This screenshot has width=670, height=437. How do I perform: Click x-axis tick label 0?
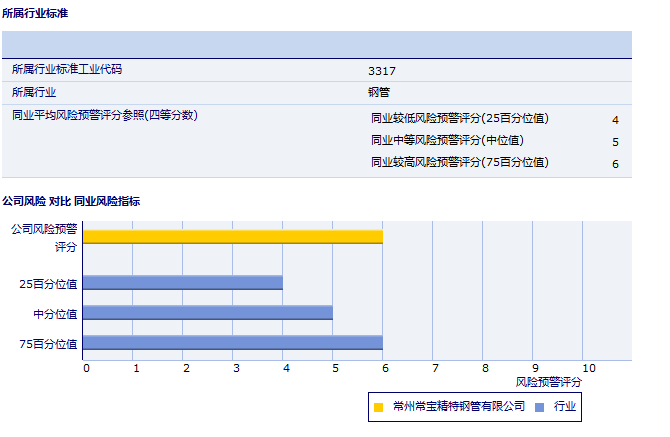tap(86, 368)
